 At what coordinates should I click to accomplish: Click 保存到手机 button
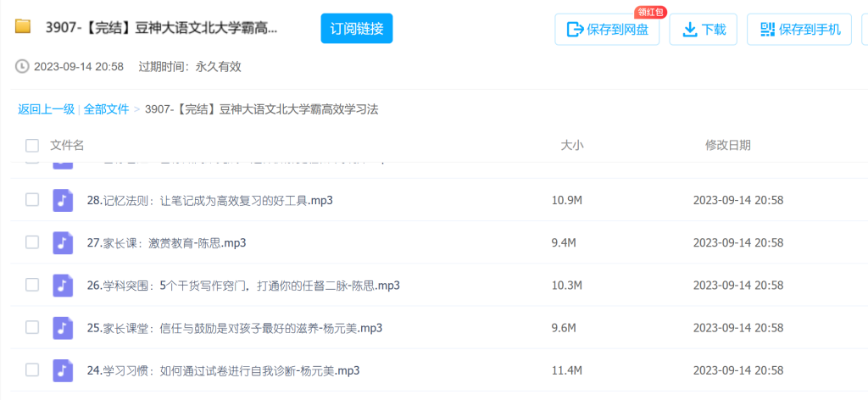pos(799,30)
